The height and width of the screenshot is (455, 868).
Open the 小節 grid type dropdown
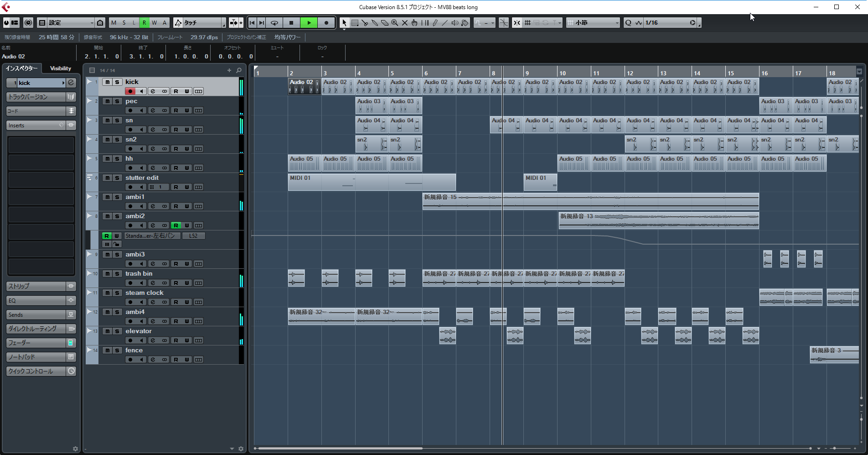coord(593,23)
